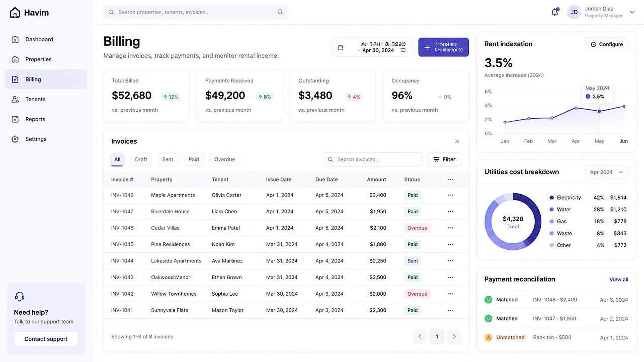Viewport: 644px width, 362px height.
Task: Open notifications bell icon
Action: 555,12
